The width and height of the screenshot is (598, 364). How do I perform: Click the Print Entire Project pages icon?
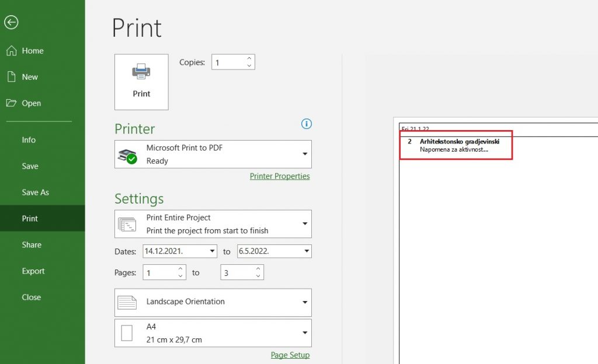pyautogui.click(x=127, y=224)
